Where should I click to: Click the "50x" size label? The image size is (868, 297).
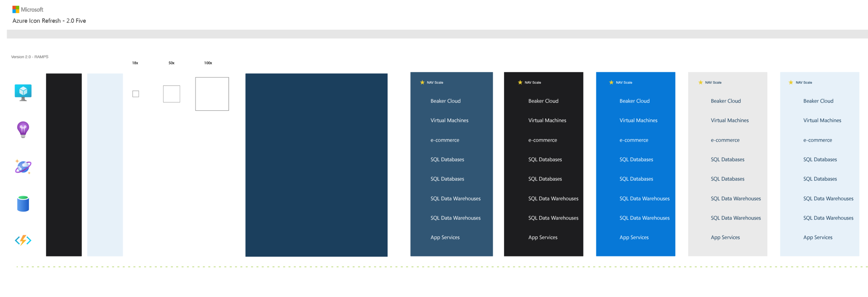pos(172,63)
